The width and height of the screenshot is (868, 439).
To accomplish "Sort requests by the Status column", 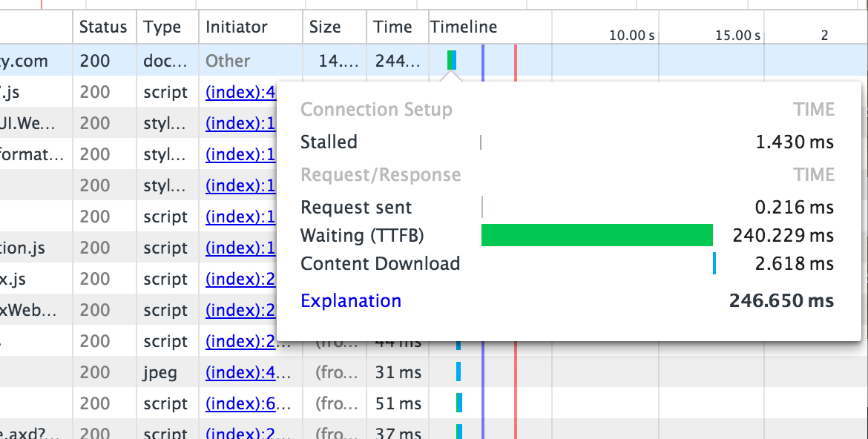I will (103, 27).
